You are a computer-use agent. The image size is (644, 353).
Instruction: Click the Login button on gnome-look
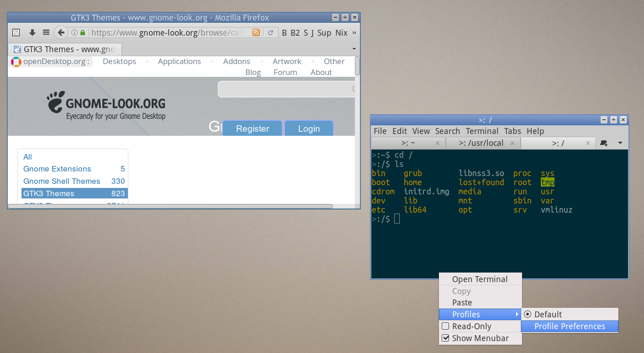309,128
